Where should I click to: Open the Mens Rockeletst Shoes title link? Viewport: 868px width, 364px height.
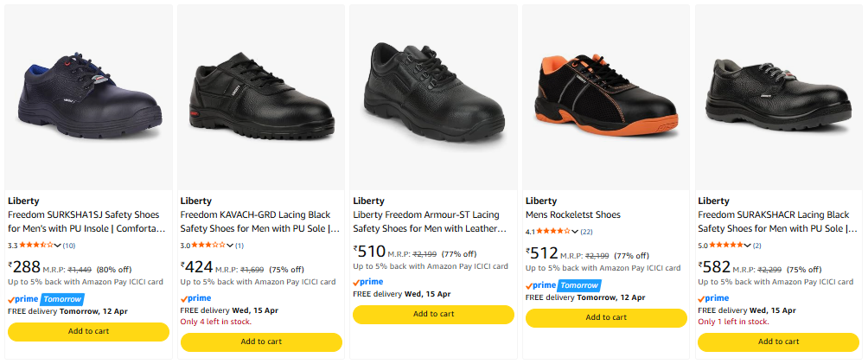(x=572, y=214)
